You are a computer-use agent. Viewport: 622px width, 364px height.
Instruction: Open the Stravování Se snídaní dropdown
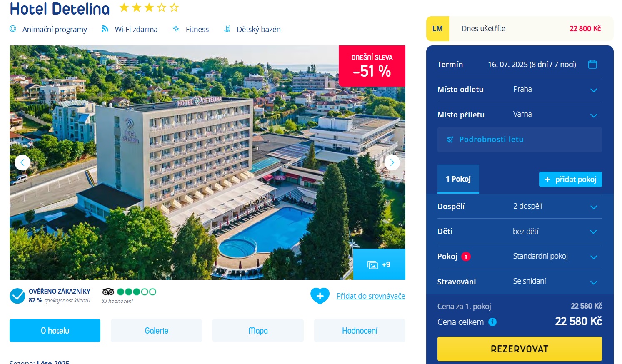520,282
